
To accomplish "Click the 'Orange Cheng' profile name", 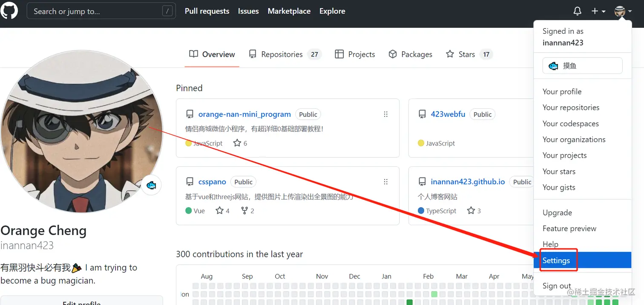I will pos(43,231).
